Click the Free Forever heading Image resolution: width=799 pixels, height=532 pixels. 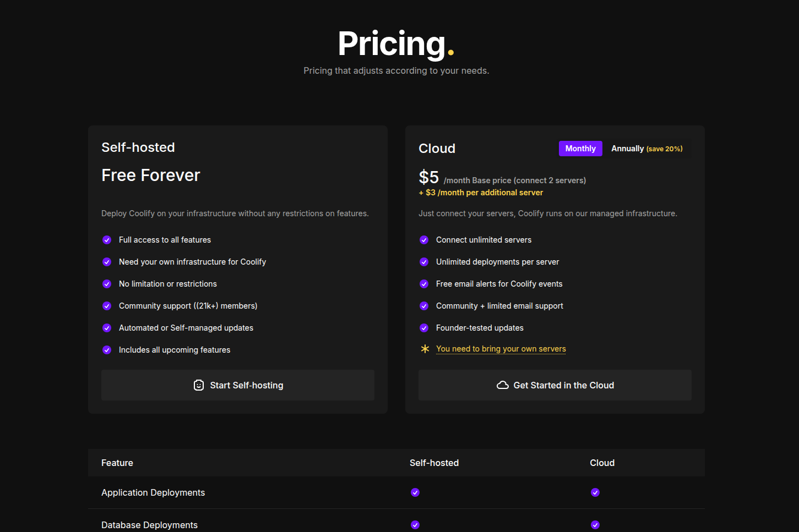(x=151, y=175)
